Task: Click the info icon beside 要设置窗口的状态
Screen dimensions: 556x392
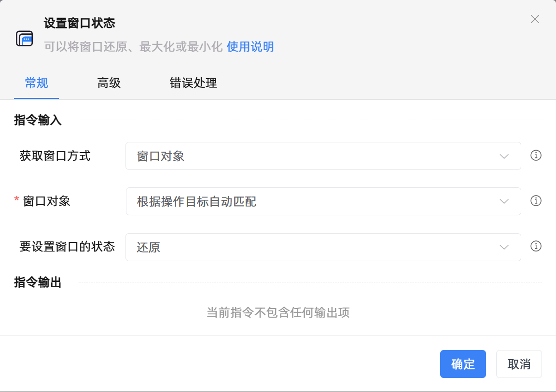Action: coord(536,246)
